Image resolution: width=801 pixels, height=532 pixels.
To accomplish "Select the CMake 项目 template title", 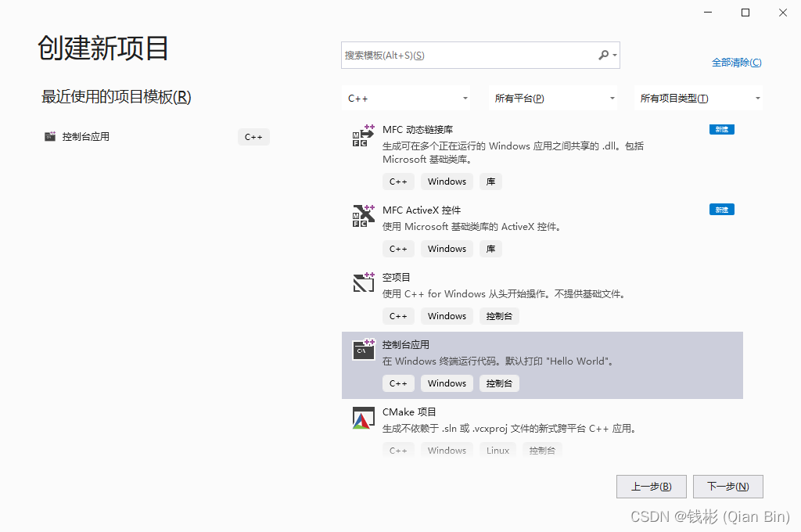I will click(409, 412).
